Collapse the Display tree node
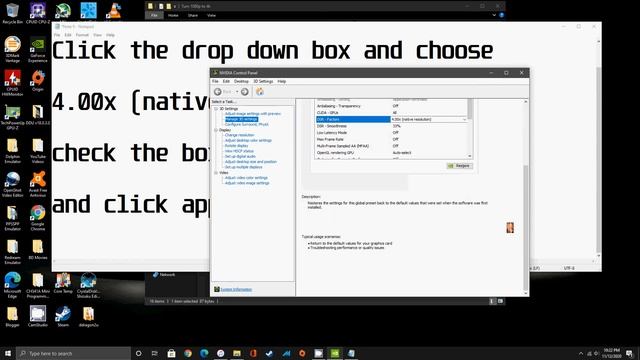 coord(216,130)
